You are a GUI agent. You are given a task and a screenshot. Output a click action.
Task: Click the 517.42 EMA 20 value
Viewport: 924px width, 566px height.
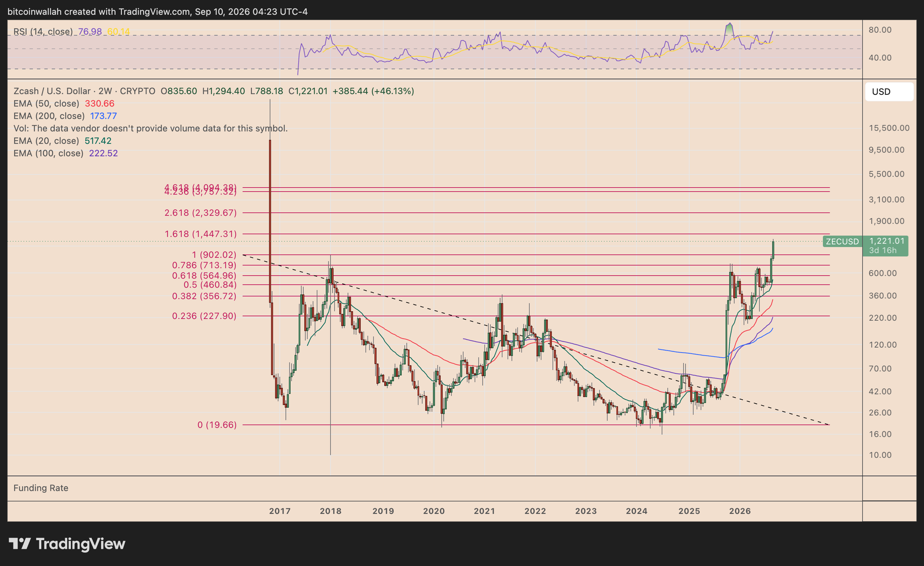pyautogui.click(x=98, y=141)
